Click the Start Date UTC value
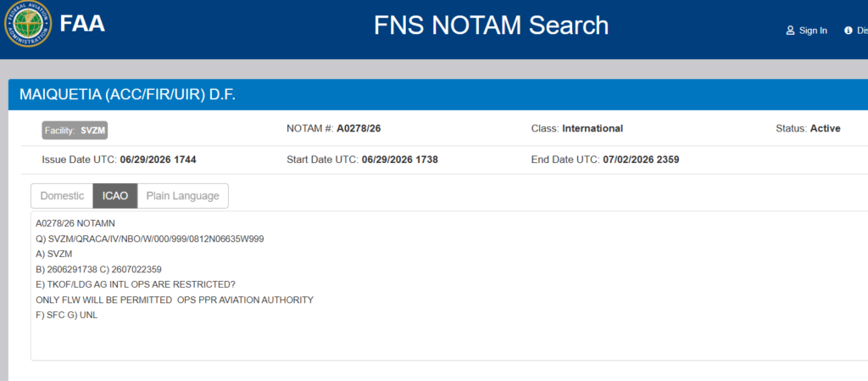 400,160
